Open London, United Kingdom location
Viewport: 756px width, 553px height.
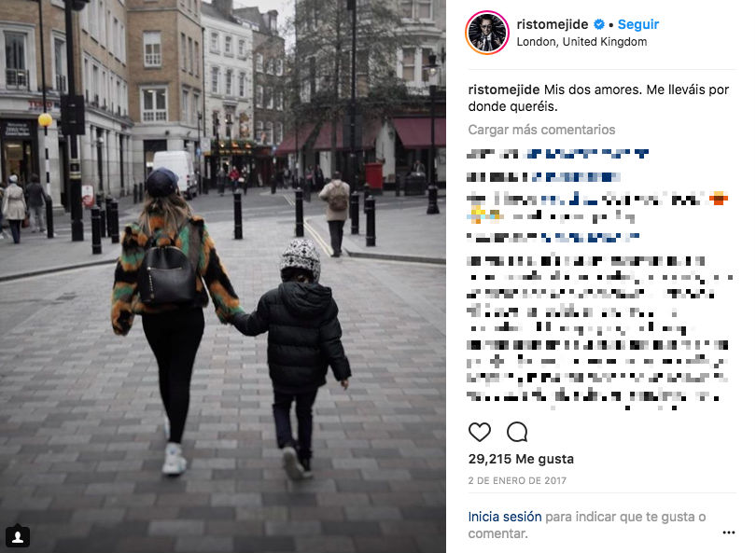pos(581,42)
